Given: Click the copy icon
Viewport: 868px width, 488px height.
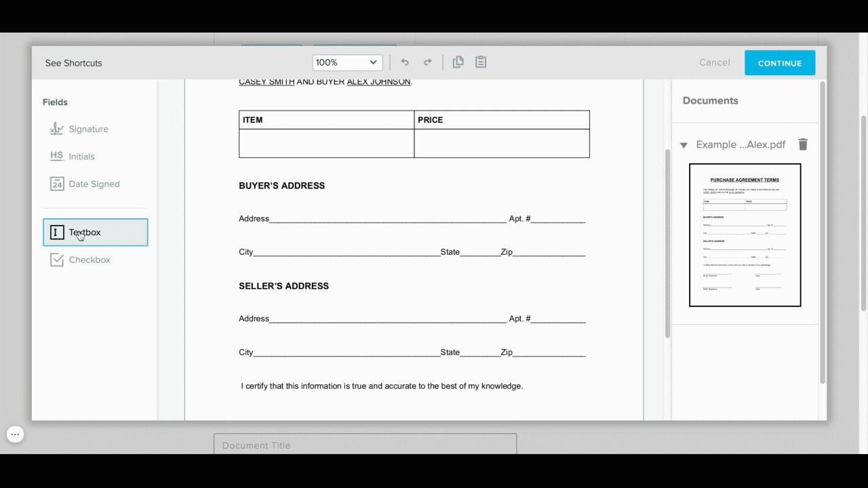Looking at the screenshot, I should [458, 62].
